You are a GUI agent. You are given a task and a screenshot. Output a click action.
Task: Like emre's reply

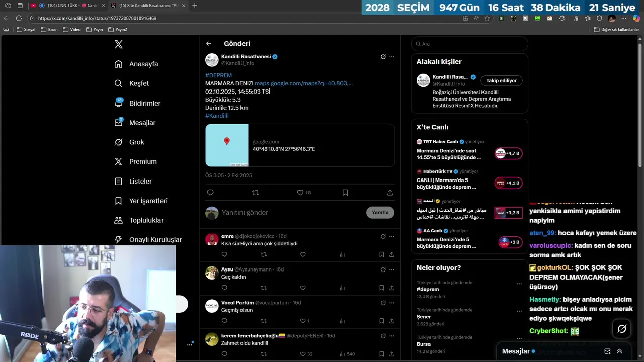[303, 255]
